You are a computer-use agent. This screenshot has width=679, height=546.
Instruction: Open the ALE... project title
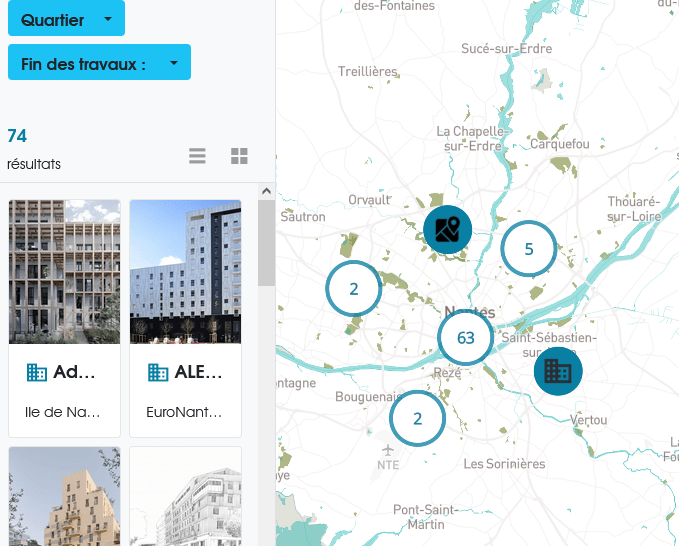(x=198, y=372)
